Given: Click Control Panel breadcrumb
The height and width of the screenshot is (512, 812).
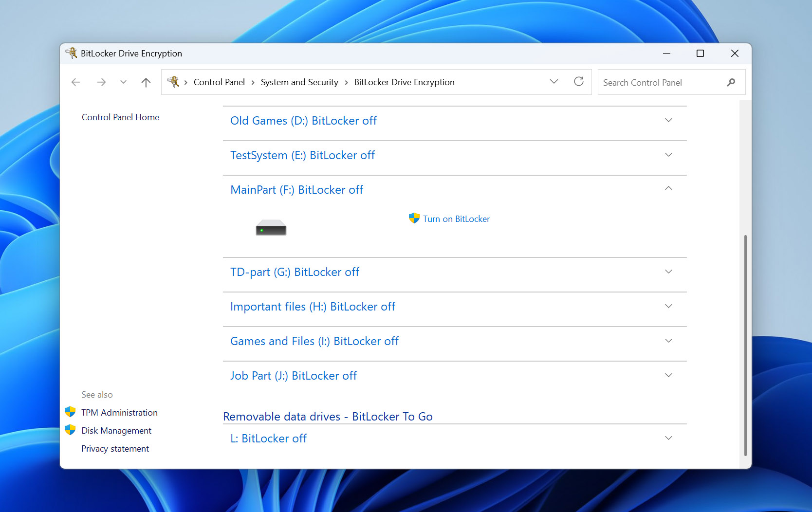Looking at the screenshot, I should (219, 82).
